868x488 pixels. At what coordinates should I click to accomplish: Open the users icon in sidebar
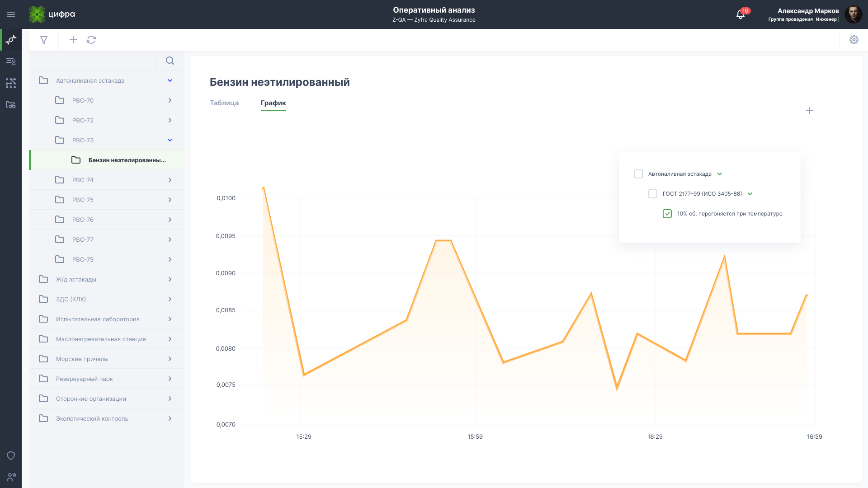coord(11,477)
